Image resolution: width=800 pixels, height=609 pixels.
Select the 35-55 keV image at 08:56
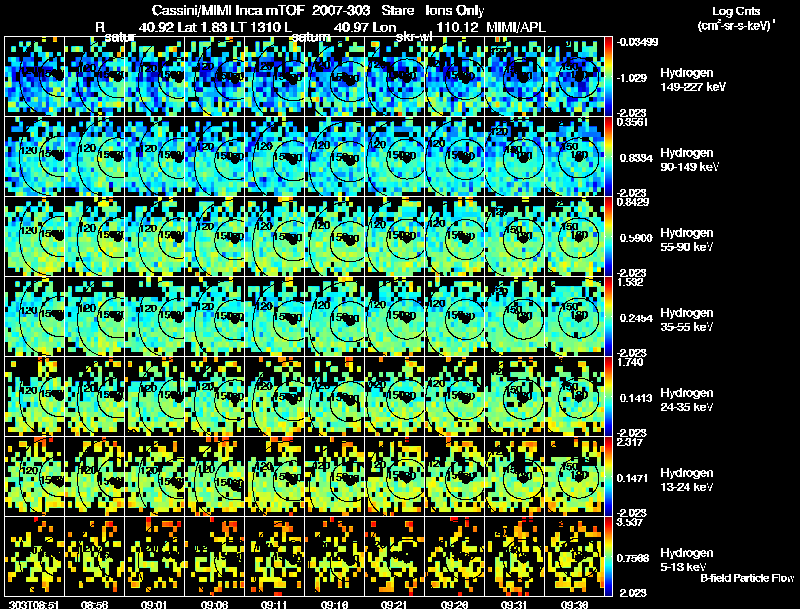point(94,317)
